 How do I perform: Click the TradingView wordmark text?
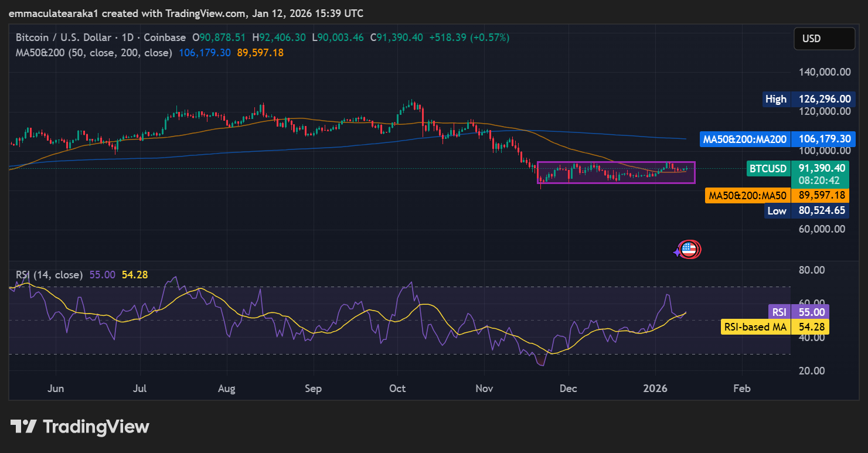pyautogui.click(x=96, y=427)
